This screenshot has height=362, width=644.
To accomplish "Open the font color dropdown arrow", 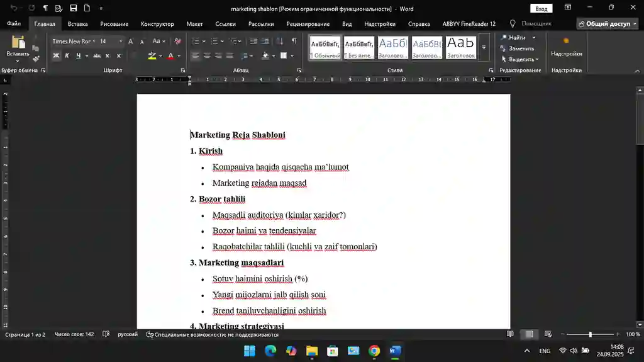I will pyautogui.click(x=179, y=56).
